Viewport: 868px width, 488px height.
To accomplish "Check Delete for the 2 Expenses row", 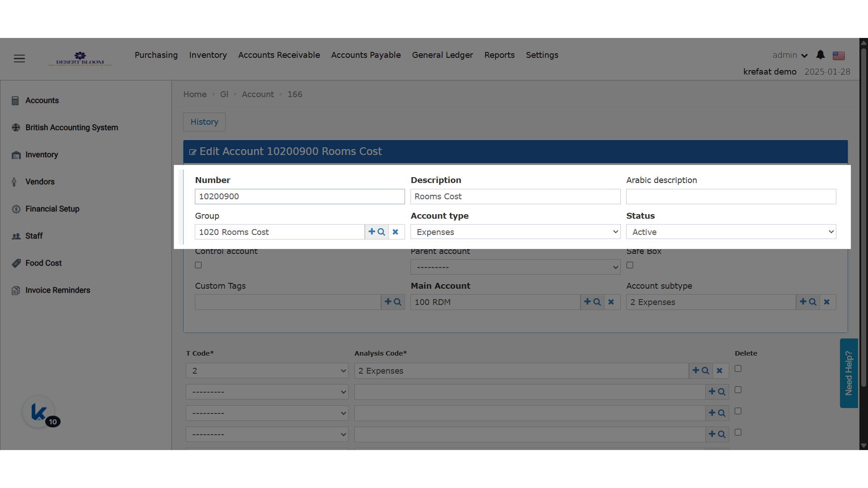I will (x=738, y=369).
